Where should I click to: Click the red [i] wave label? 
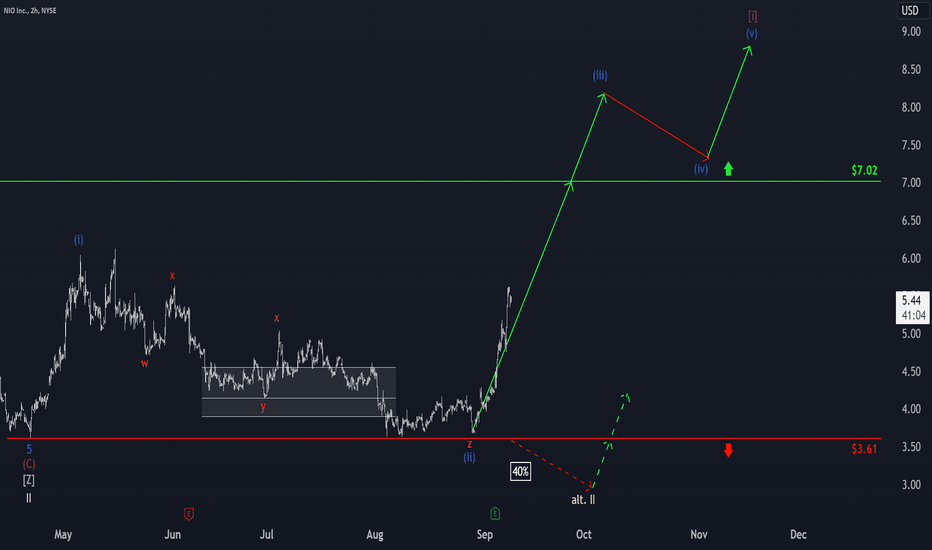752,16
